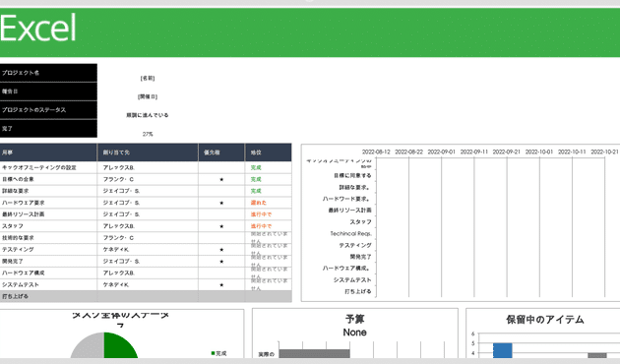The height and width of the screenshot is (364, 620).
Task: Click the priority star in 開発完了 row
Action: (x=221, y=262)
